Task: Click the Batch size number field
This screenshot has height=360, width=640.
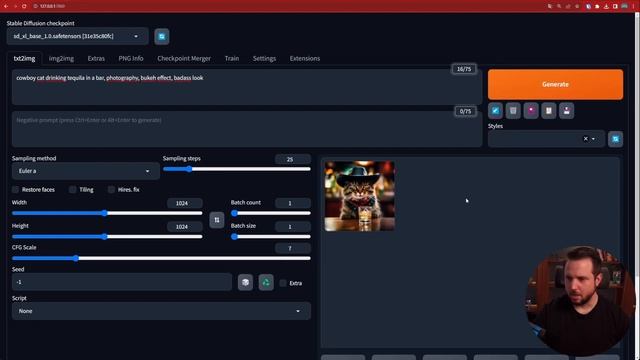Action: tap(293, 227)
